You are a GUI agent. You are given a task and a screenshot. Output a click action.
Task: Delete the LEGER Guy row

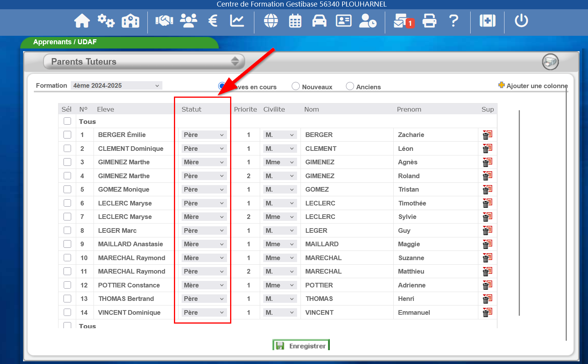click(x=488, y=230)
